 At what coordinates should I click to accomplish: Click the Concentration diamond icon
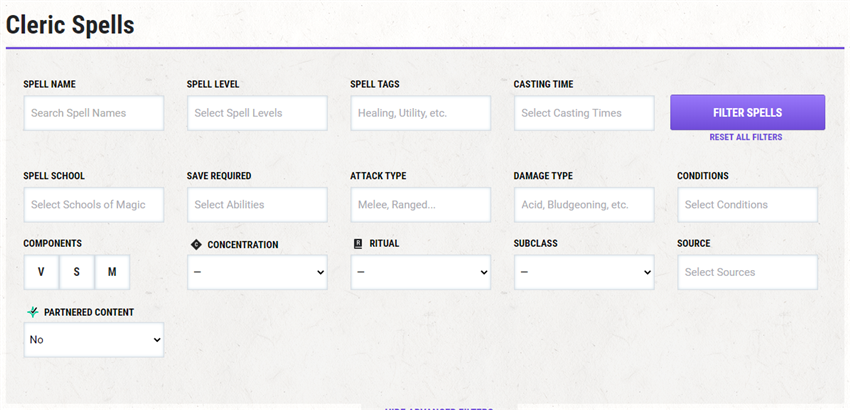[x=196, y=245]
